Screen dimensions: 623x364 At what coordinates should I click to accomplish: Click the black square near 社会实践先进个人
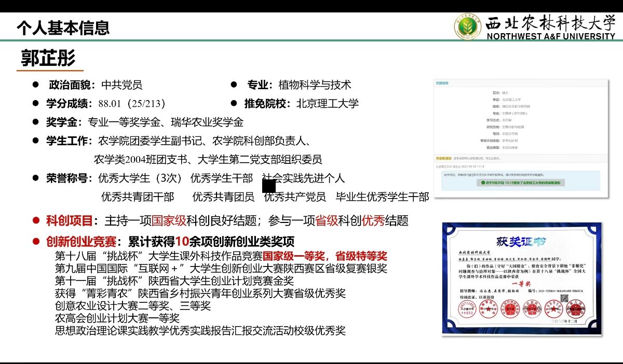point(269,185)
